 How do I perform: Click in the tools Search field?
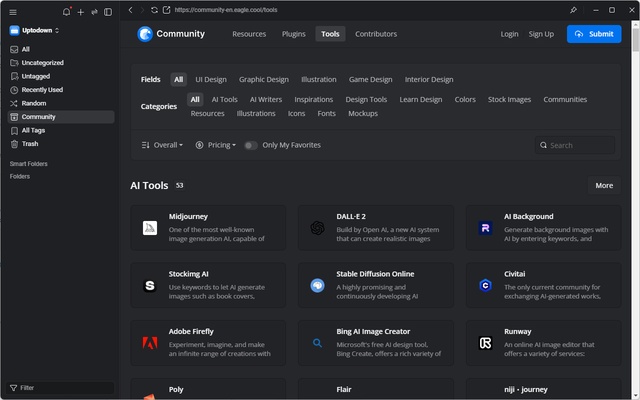[x=575, y=145]
